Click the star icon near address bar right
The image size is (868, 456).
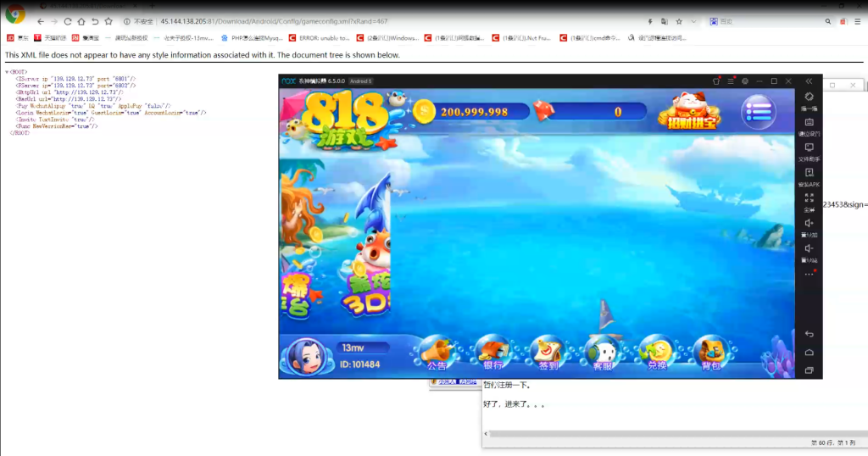[679, 21]
